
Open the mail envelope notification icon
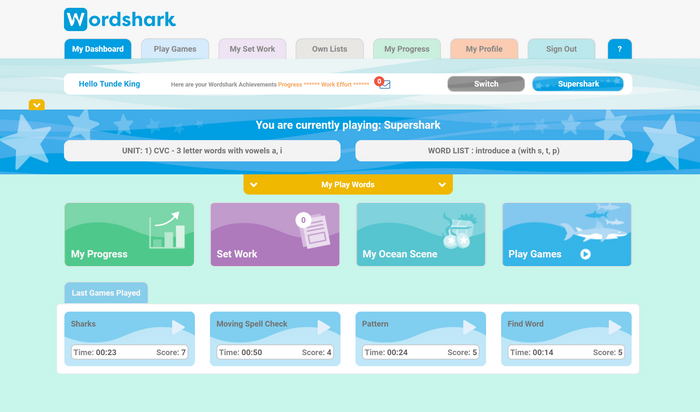point(385,84)
